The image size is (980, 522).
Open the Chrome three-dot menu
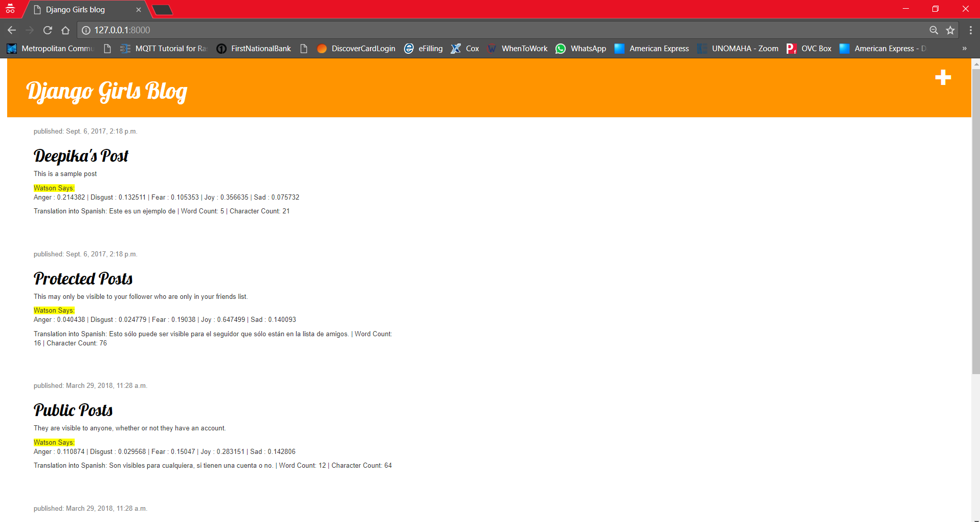click(970, 30)
